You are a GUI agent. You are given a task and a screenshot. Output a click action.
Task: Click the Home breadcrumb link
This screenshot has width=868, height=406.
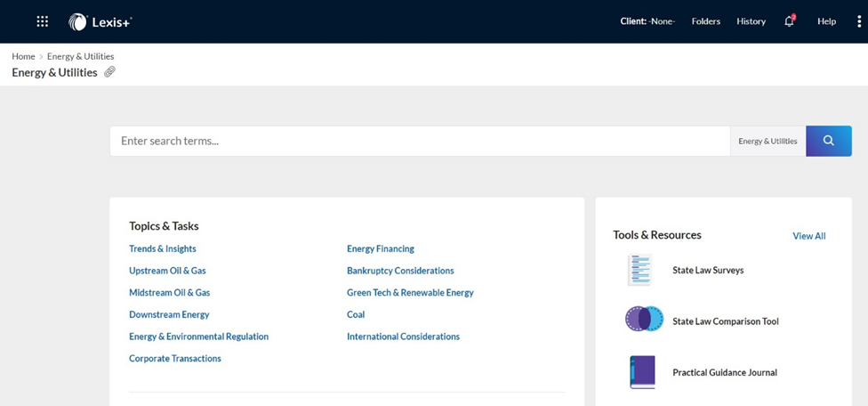[23, 56]
